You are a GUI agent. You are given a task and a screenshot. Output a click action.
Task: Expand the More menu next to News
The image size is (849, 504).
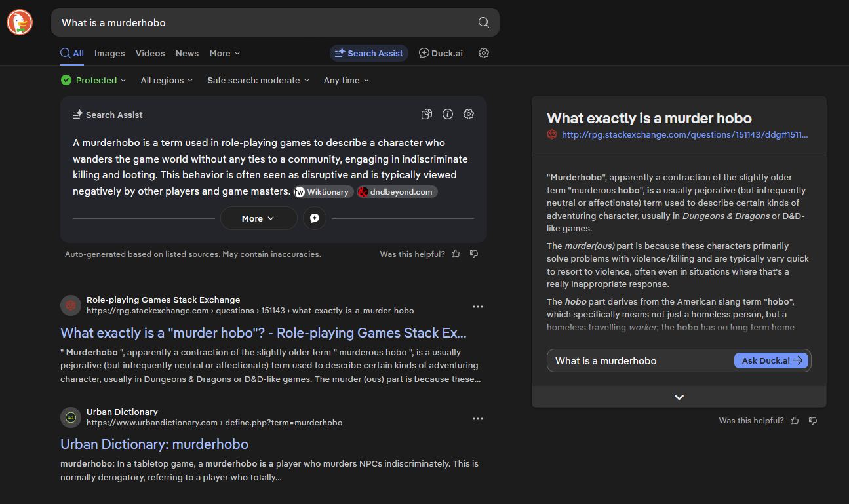pos(225,54)
